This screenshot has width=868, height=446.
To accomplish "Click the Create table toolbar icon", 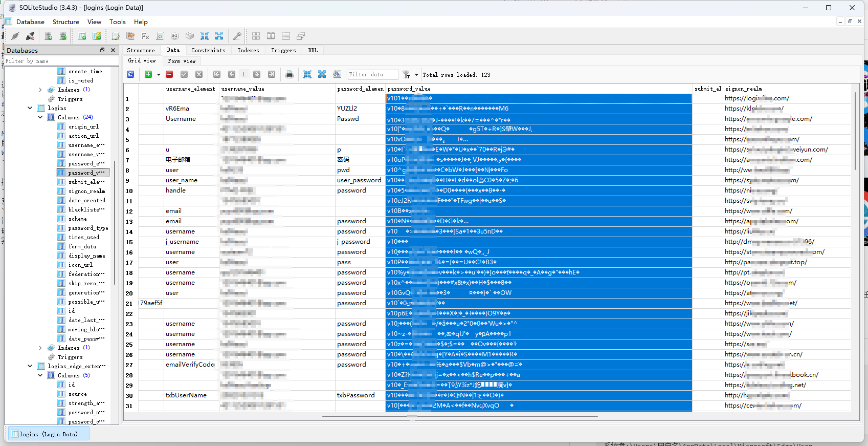I will click(82, 36).
